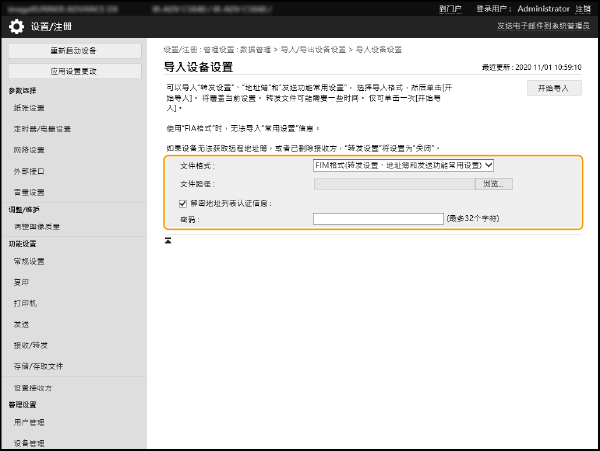Image resolution: width=600 pixels, height=451 pixels.
Task: Click the 浏览... browse button
Action: tap(495, 184)
